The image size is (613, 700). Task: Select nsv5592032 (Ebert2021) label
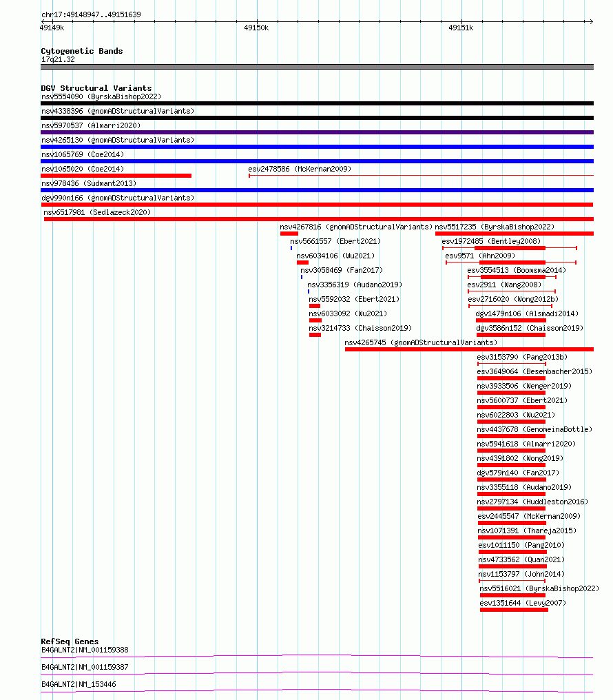point(354,299)
